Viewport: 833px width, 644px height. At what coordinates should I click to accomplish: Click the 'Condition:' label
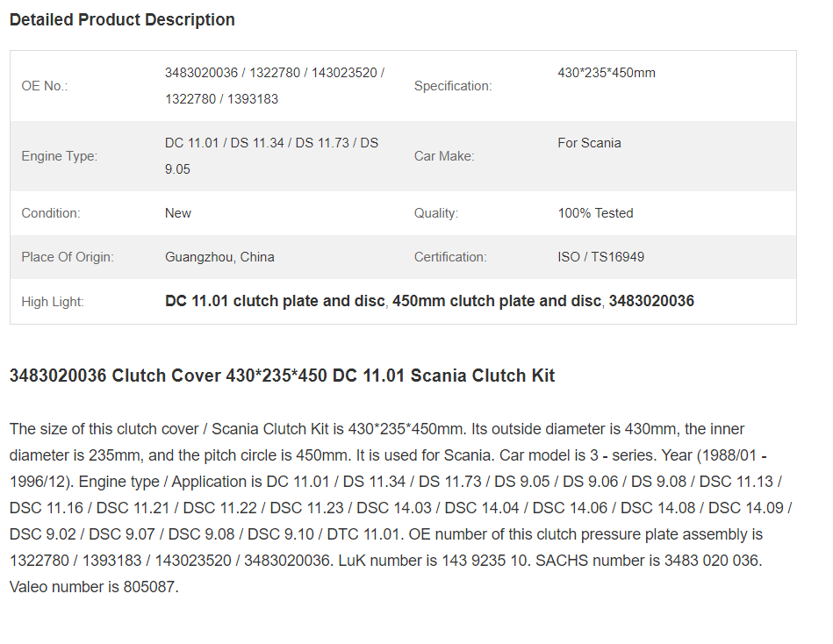point(50,213)
